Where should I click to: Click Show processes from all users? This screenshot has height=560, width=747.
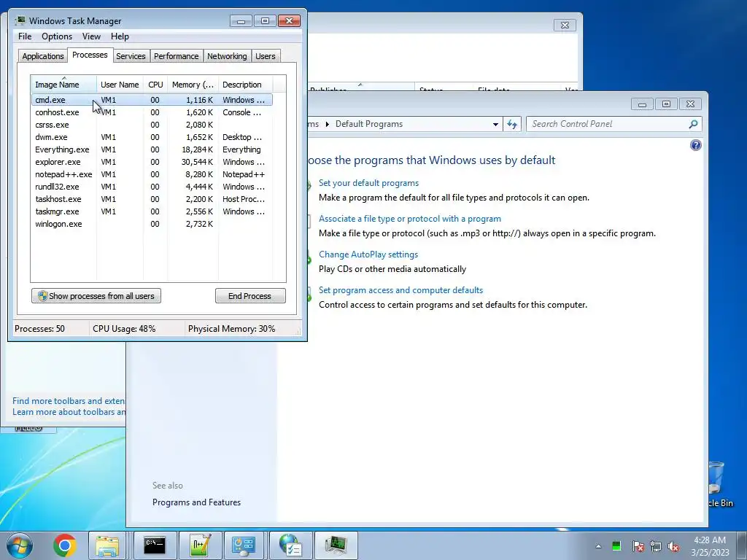tap(96, 296)
